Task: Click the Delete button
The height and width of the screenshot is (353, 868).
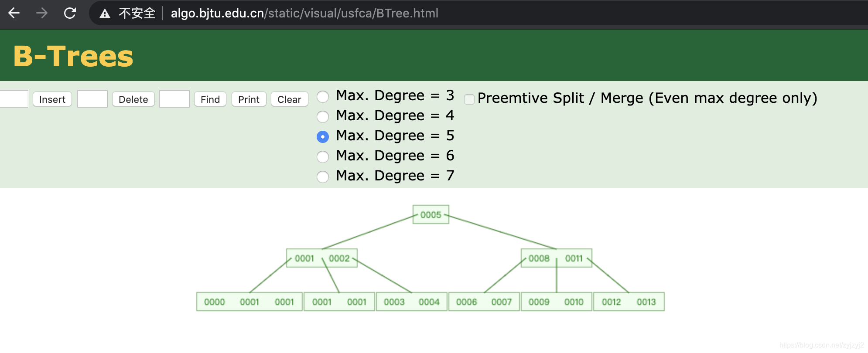Action: (133, 99)
